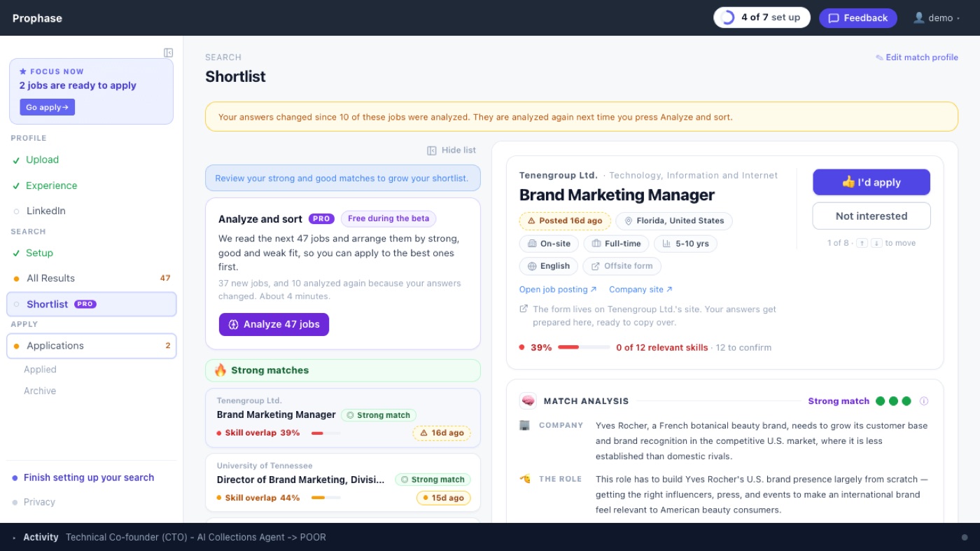This screenshot has width=980, height=551.
Task: Click the 0 of 12 relevant skills text
Action: [662, 347]
